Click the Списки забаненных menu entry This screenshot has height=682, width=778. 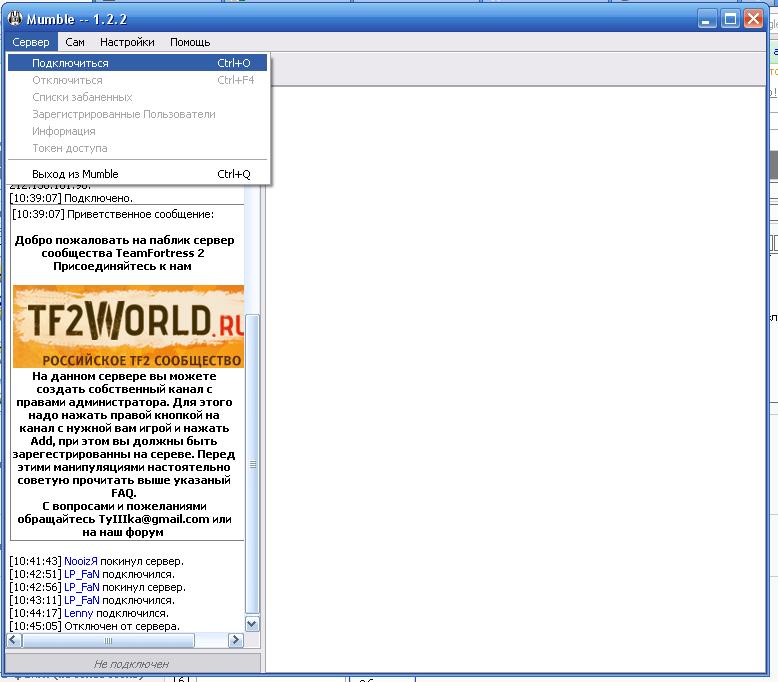[137, 97]
